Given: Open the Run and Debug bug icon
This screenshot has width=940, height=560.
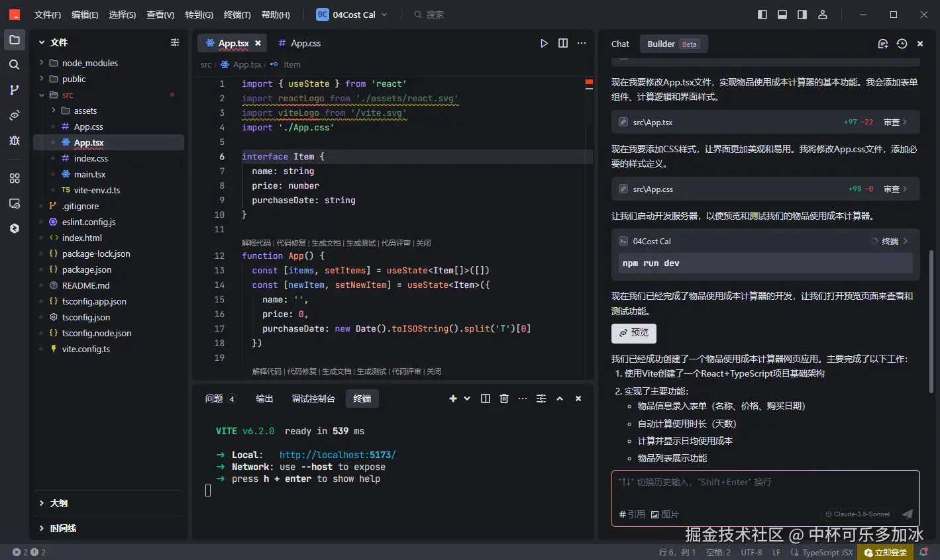Looking at the screenshot, I should tap(15, 140).
